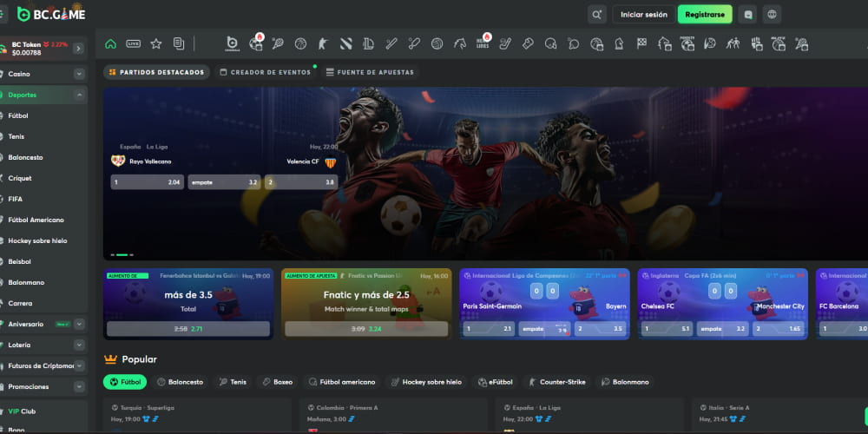Open the chat bubble icon in header
Screen dimensions: 868x434
[748, 15]
